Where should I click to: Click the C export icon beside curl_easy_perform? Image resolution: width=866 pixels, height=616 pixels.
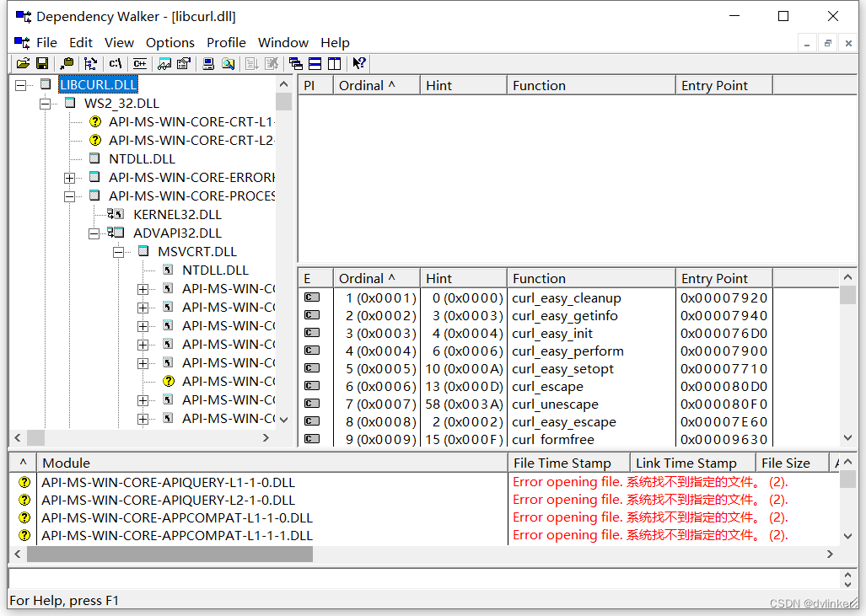point(312,351)
